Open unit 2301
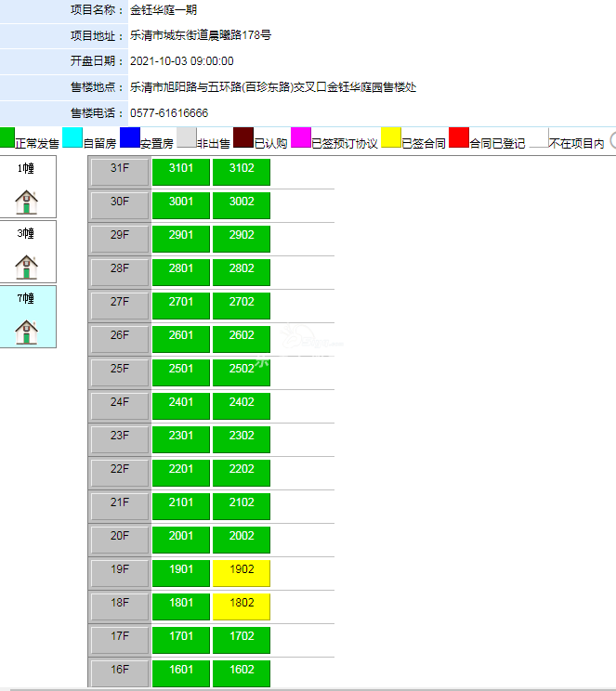The width and height of the screenshot is (616, 691). tap(181, 440)
